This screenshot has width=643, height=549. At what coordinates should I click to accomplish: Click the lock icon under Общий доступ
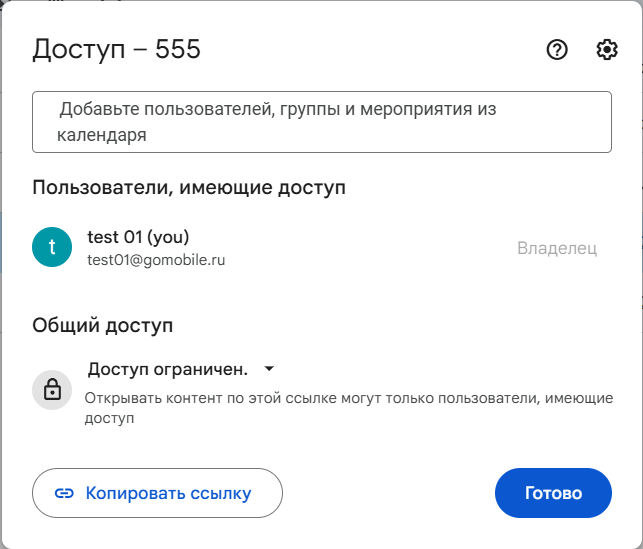52,390
